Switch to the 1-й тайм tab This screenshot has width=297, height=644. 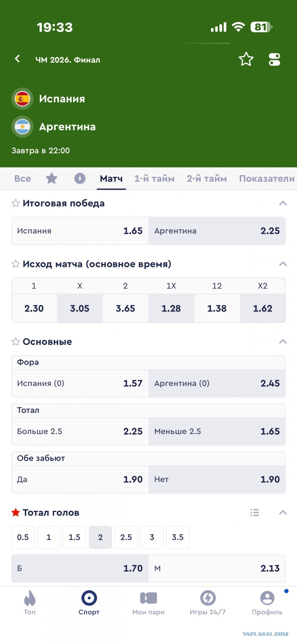pos(154,178)
